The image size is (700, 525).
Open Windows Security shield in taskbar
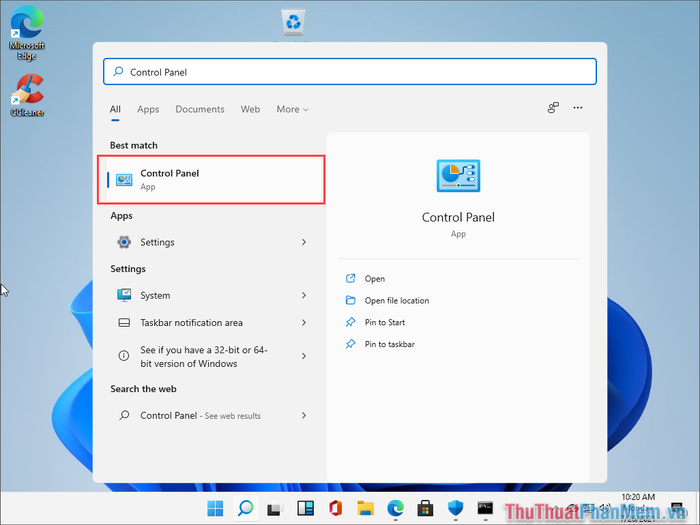[x=455, y=508]
